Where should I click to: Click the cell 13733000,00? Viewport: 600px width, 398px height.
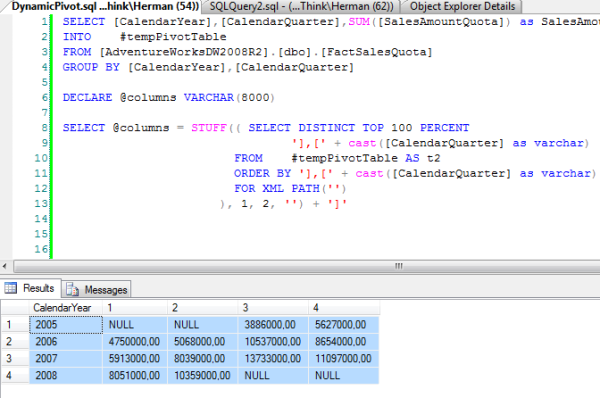(273, 358)
